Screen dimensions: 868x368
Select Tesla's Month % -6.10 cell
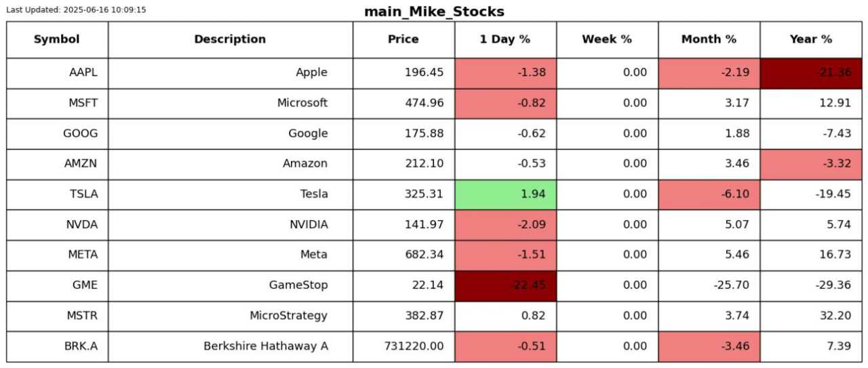coord(709,195)
